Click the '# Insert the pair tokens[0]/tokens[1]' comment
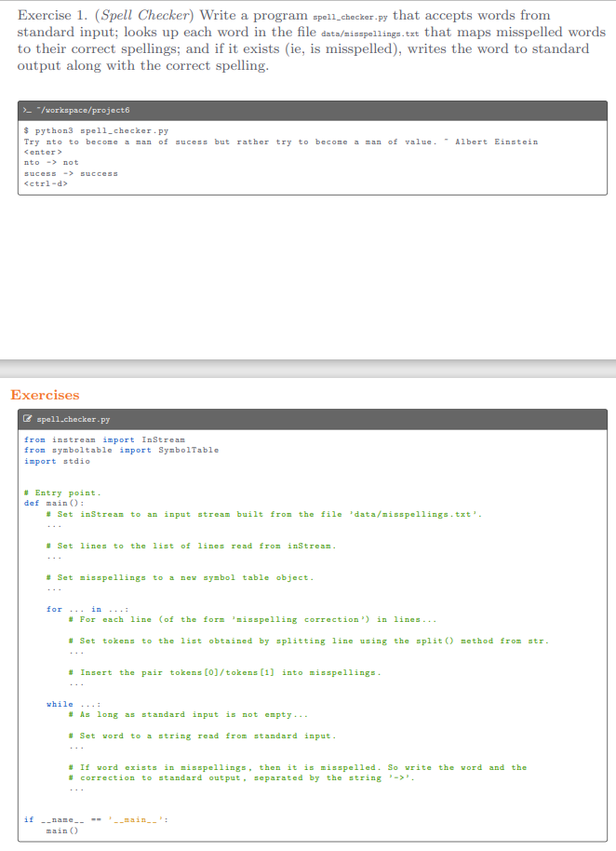Image resolution: width=616 pixels, height=851 pixels. [x=225, y=672]
